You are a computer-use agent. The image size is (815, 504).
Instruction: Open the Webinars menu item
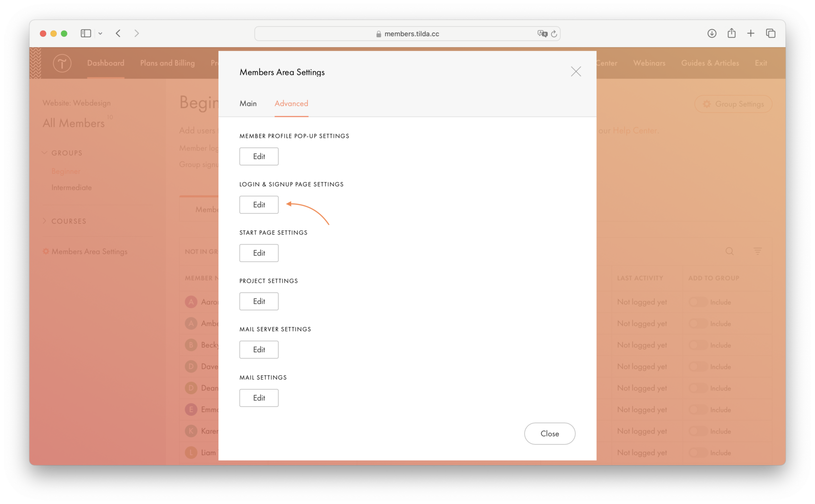[649, 63]
